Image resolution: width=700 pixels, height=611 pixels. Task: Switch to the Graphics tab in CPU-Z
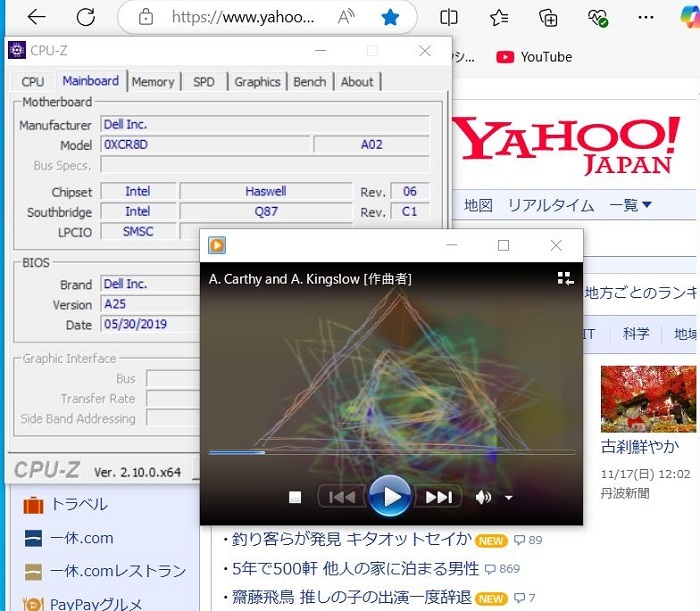coord(257,82)
